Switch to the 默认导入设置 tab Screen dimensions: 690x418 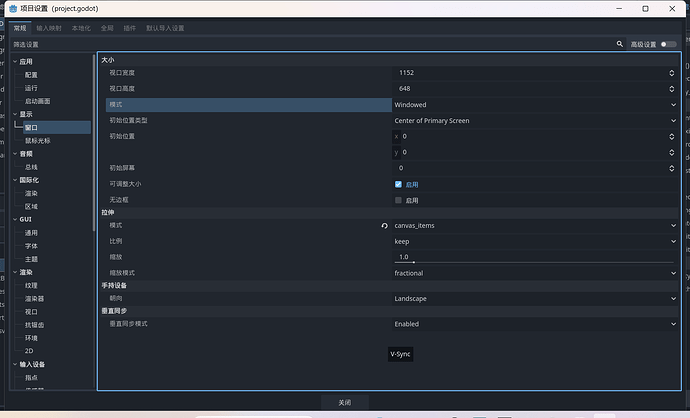(165, 28)
